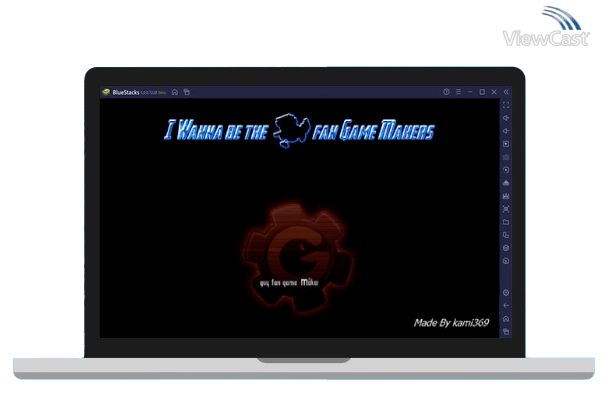
Task: Click the red G gear logo
Action: pyautogui.click(x=298, y=259)
